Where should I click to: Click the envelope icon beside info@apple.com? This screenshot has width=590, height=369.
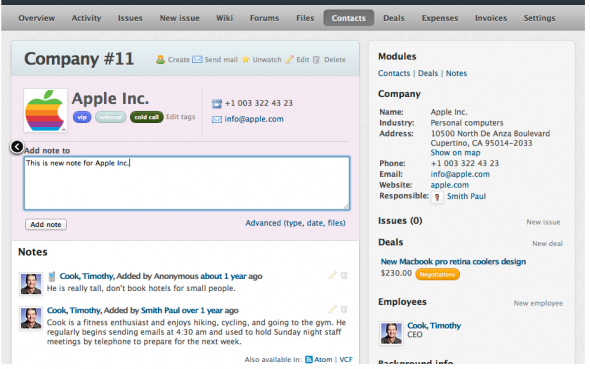click(217, 120)
